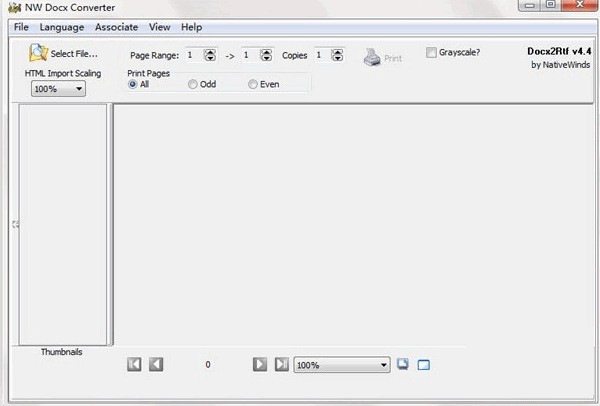Click the Select File... button label
Image resolution: width=600 pixels, height=406 pixels.
pos(74,54)
